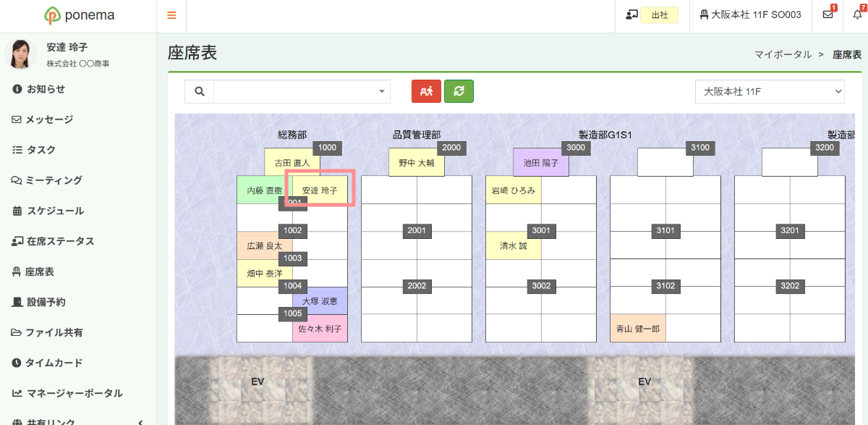868x425 pixels.
Task: Click seat label 3202
Action: (791, 285)
